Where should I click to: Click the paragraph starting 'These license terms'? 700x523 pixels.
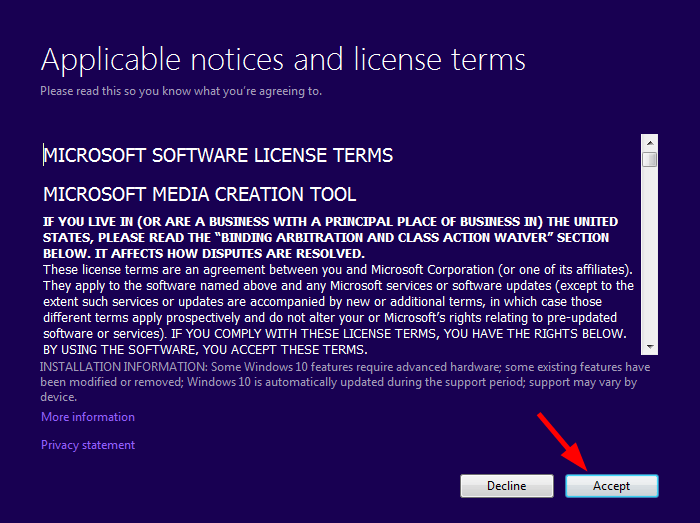pyautogui.click(x=338, y=310)
